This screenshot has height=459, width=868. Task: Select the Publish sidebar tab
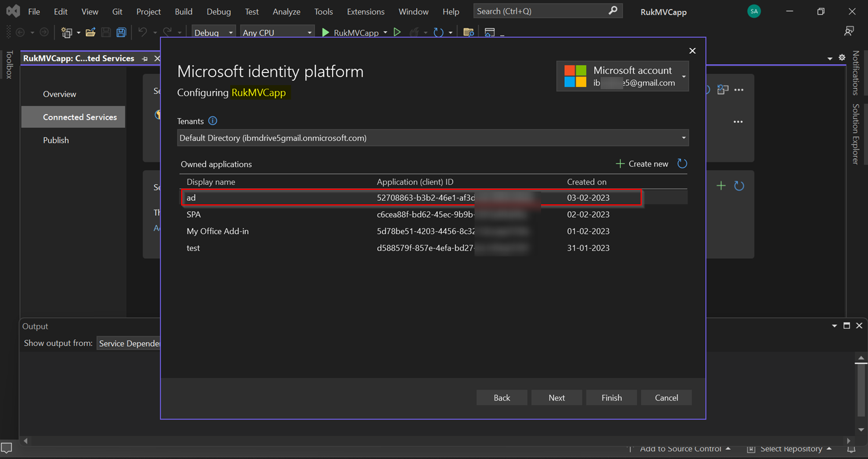(56, 140)
